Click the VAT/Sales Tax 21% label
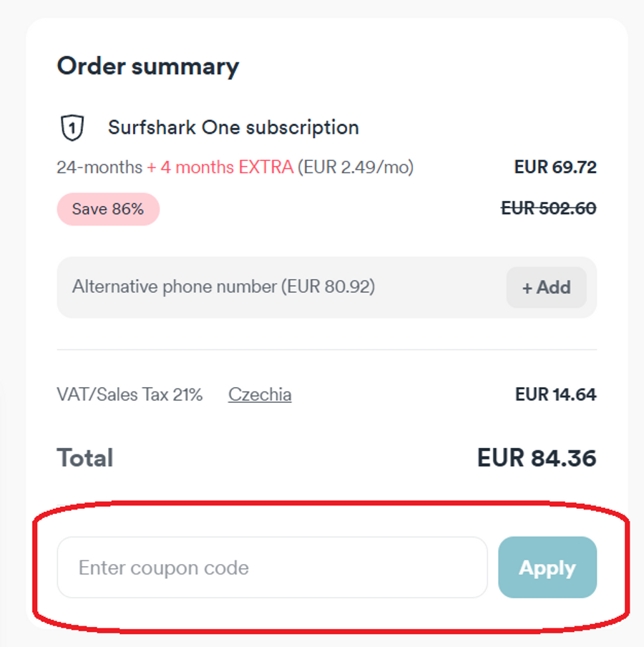 point(130,394)
